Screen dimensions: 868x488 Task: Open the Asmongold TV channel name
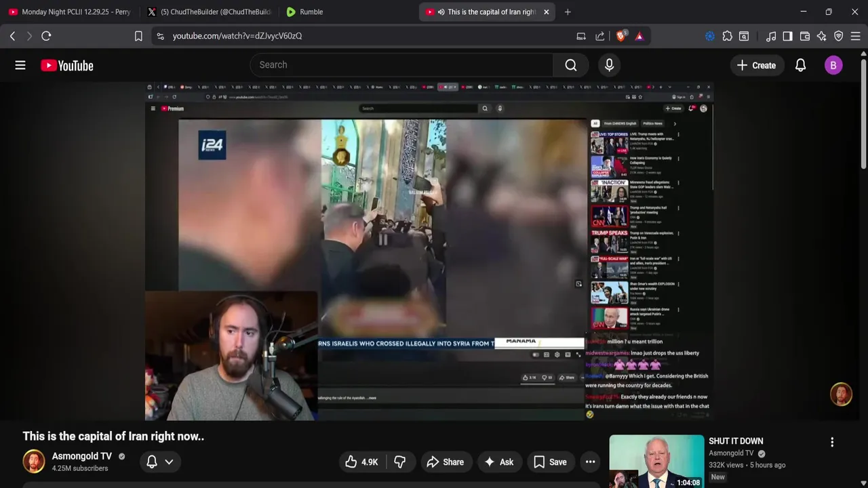tap(82, 456)
